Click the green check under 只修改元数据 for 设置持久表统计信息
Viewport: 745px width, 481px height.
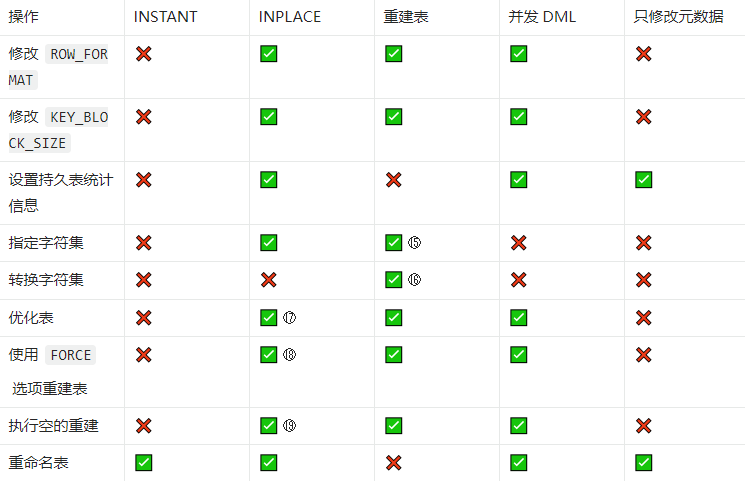click(643, 180)
